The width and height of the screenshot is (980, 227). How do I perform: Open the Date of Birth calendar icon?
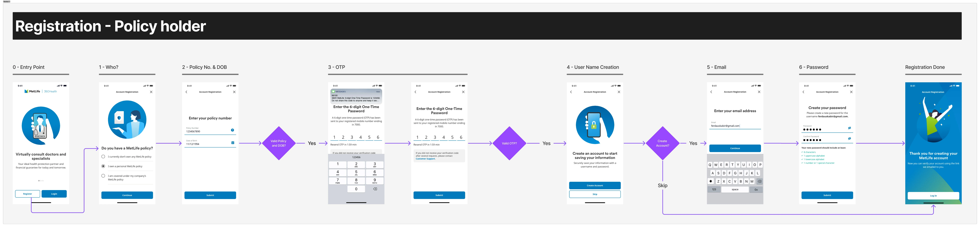point(233,143)
